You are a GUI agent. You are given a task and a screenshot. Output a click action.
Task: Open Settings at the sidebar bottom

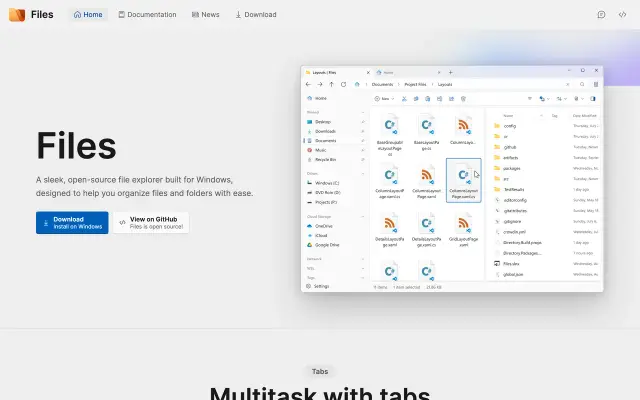318,287
